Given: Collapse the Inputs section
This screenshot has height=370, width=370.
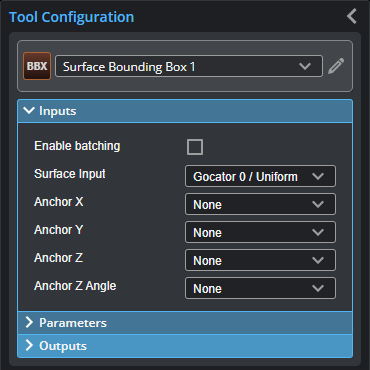Looking at the screenshot, I should coord(185,111).
